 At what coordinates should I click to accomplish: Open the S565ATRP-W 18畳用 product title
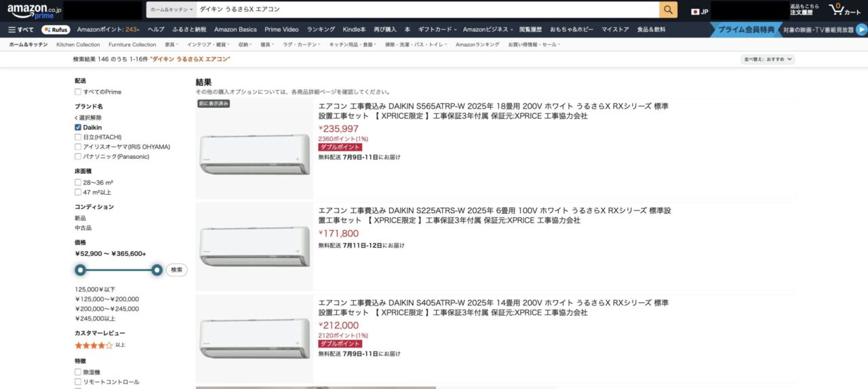493,111
